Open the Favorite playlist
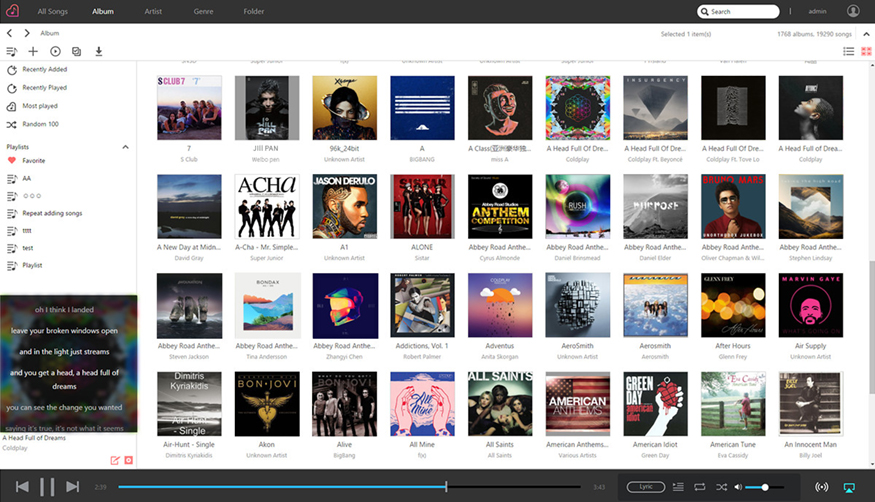This screenshot has width=875, height=502. (x=33, y=161)
